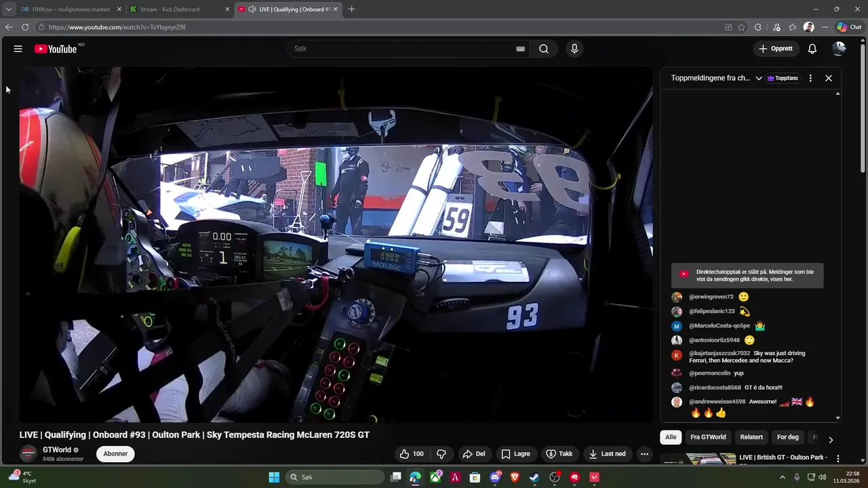Open Xbox app from the taskbar

coord(435,477)
